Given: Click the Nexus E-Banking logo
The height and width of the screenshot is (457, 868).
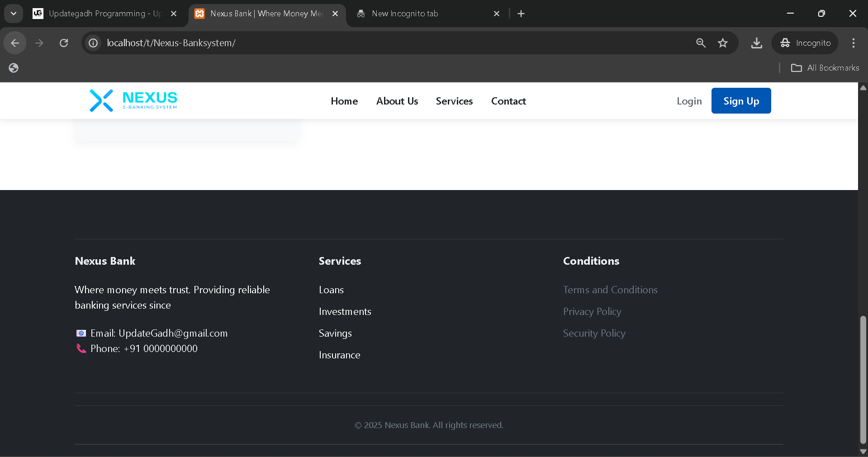Looking at the screenshot, I should pos(133,100).
